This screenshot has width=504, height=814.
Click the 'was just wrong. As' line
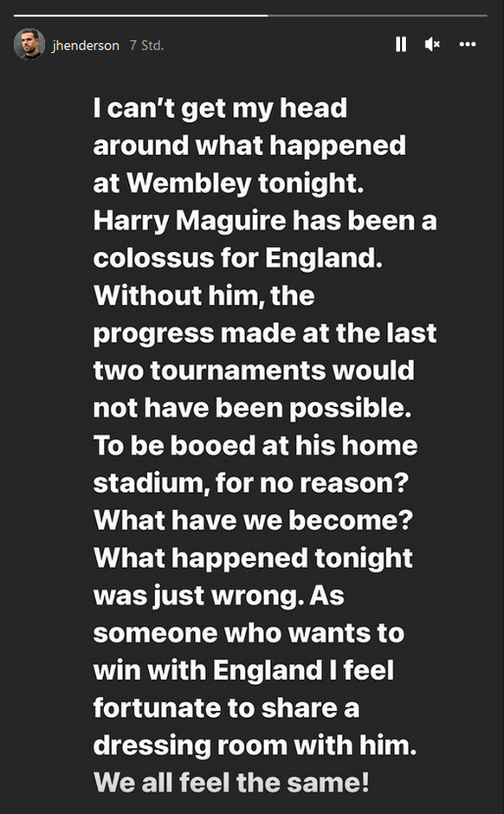219,596
